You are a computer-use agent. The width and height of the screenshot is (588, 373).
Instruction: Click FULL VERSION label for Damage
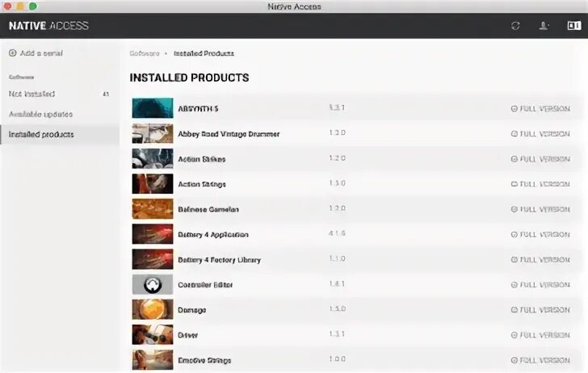[x=545, y=310]
